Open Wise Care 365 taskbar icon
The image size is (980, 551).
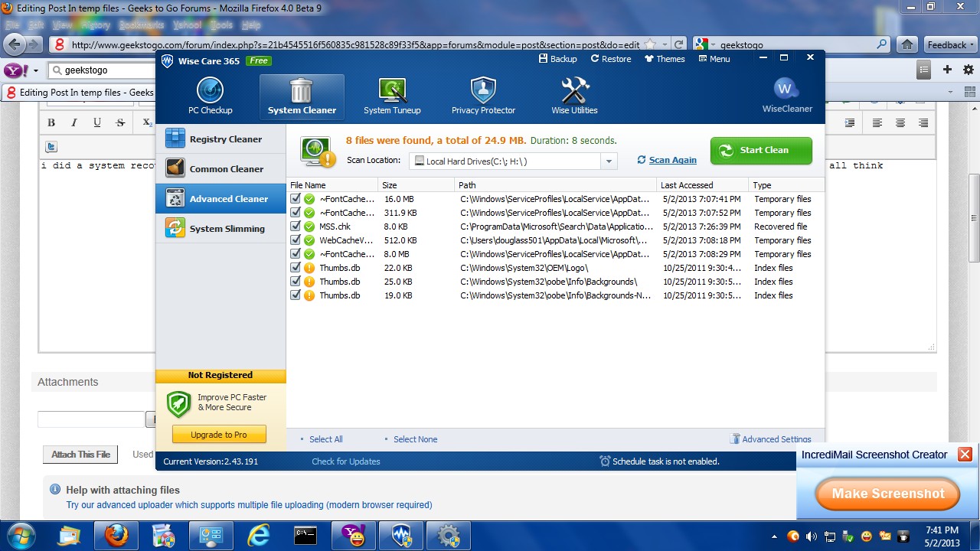tap(401, 536)
